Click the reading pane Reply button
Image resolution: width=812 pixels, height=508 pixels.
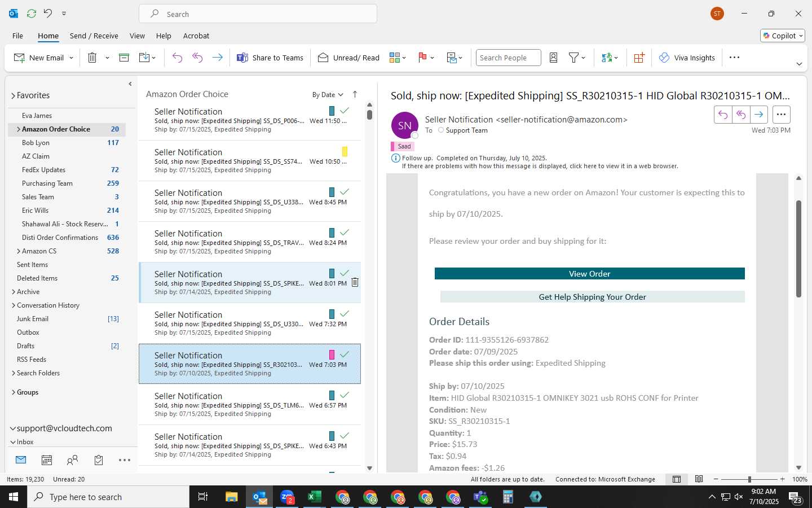click(723, 115)
